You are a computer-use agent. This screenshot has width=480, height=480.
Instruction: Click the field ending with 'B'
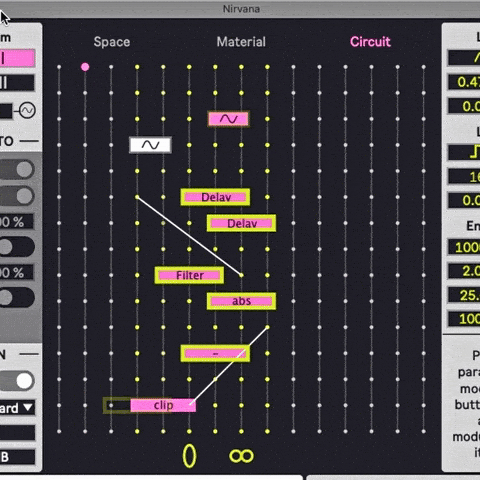point(17,457)
